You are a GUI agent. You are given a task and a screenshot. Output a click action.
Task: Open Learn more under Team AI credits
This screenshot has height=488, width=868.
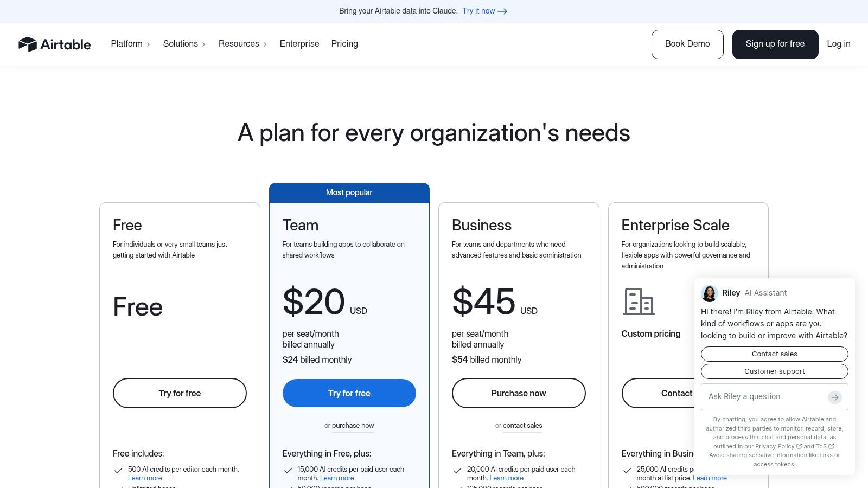[x=337, y=478]
